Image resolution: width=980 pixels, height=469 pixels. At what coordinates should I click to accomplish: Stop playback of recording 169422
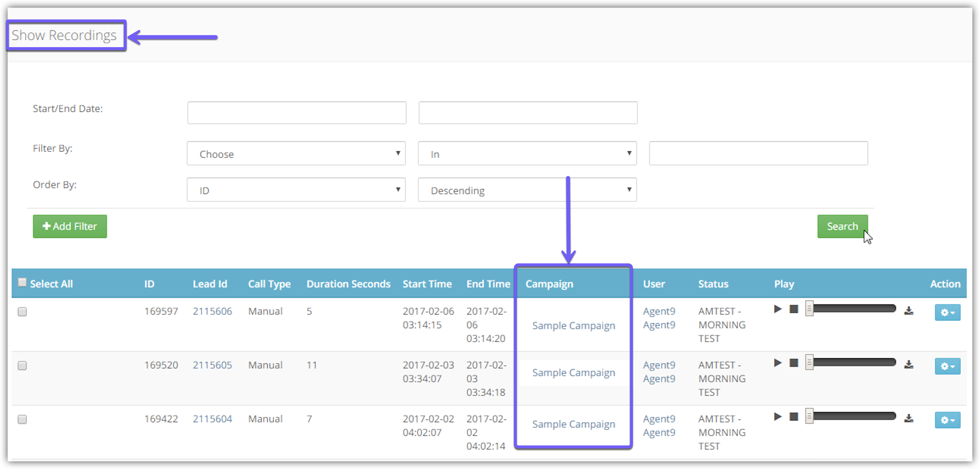click(x=793, y=417)
